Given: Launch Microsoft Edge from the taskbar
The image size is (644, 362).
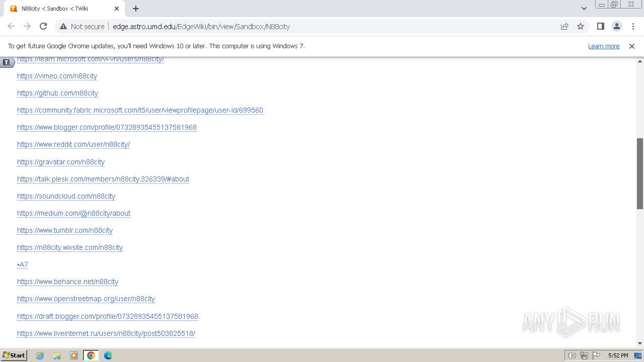Looking at the screenshot, I should [x=108, y=355].
